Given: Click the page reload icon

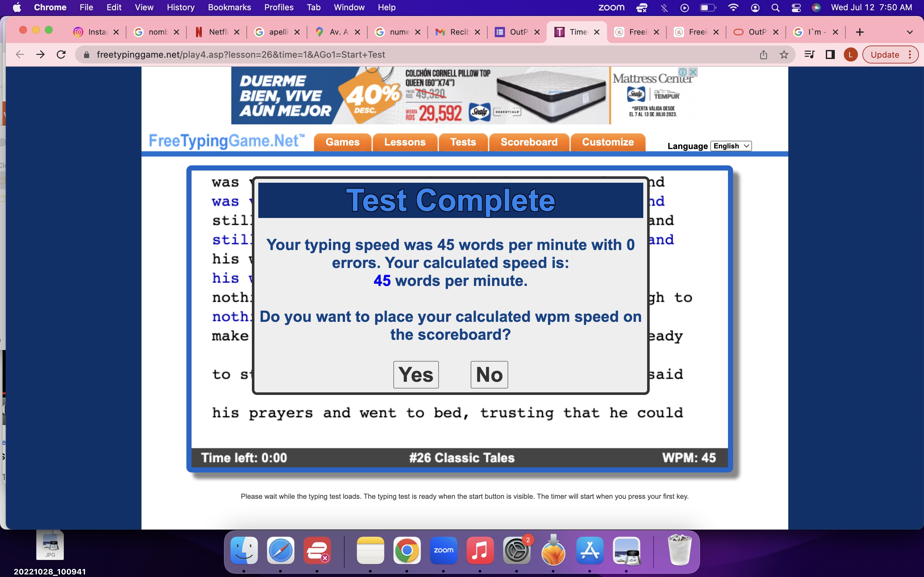Looking at the screenshot, I should pos(61,54).
